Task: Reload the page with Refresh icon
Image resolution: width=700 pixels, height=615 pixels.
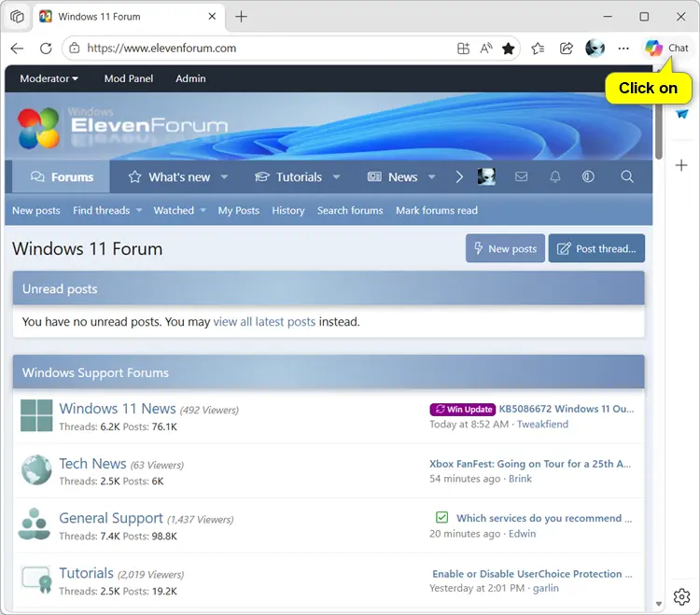Action: (46, 49)
